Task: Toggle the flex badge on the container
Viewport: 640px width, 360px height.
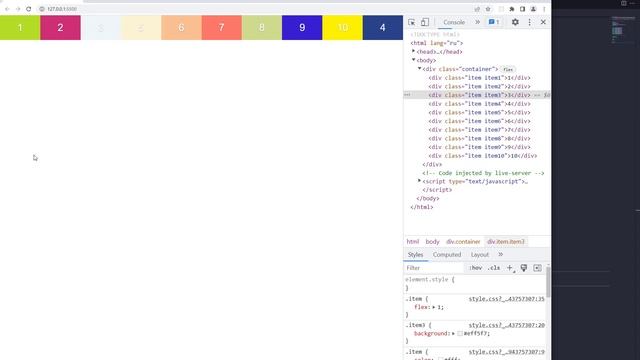Action: tap(508, 69)
